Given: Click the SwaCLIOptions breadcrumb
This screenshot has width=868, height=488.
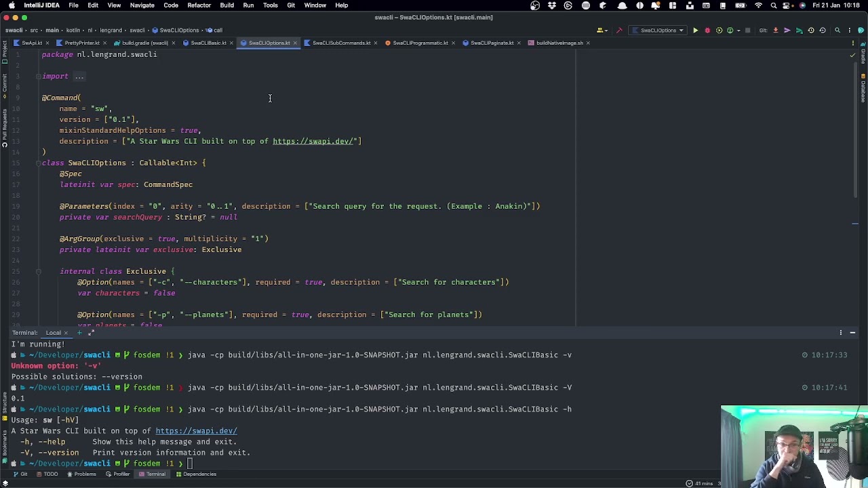Looking at the screenshot, I should pyautogui.click(x=175, y=30).
